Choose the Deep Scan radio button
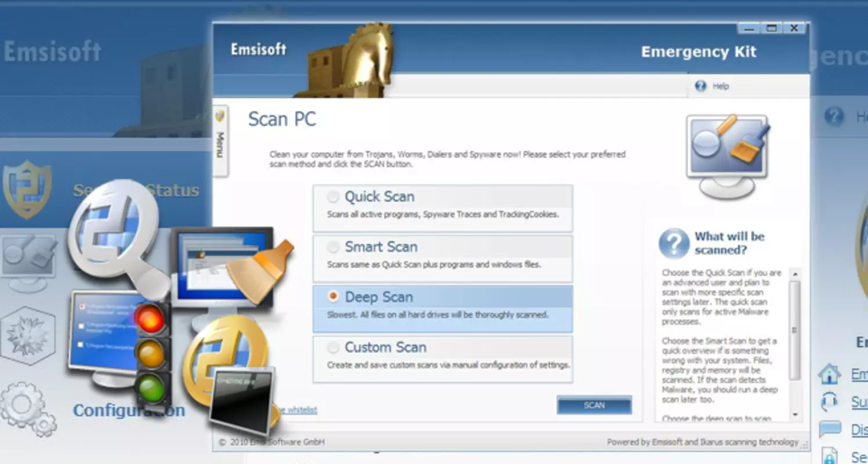 [333, 296]
